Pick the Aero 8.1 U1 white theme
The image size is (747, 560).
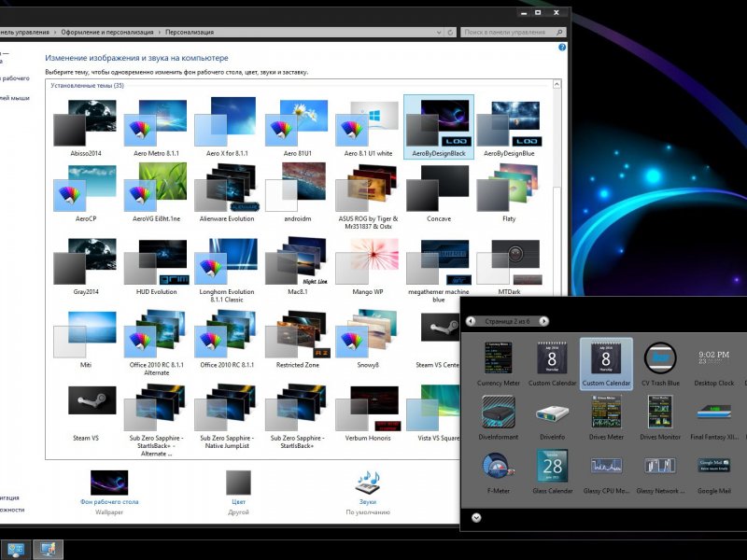click(368, 127)
